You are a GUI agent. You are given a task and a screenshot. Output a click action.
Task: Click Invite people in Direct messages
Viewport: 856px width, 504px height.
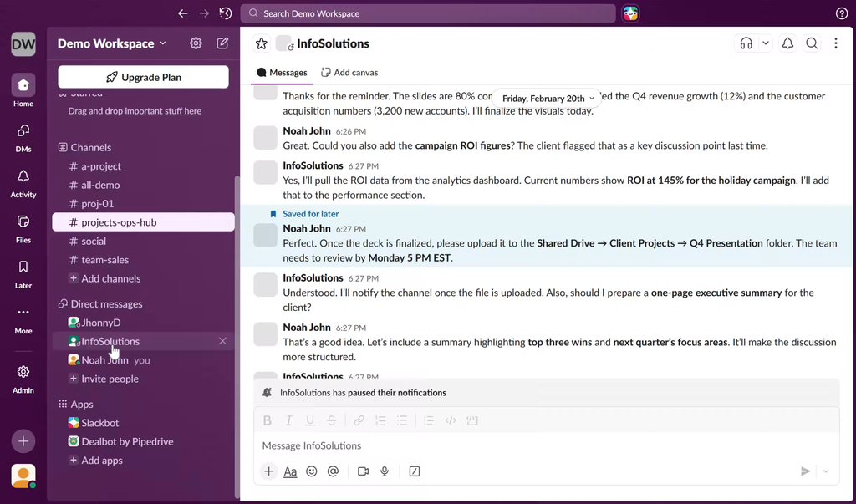[110, 379]
